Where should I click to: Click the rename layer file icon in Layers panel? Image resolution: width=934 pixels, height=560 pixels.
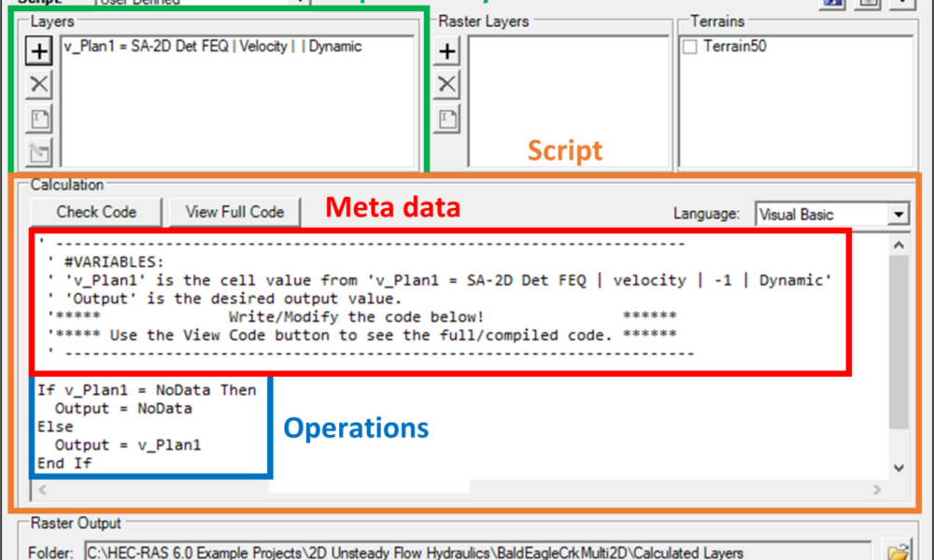(37, 119)
